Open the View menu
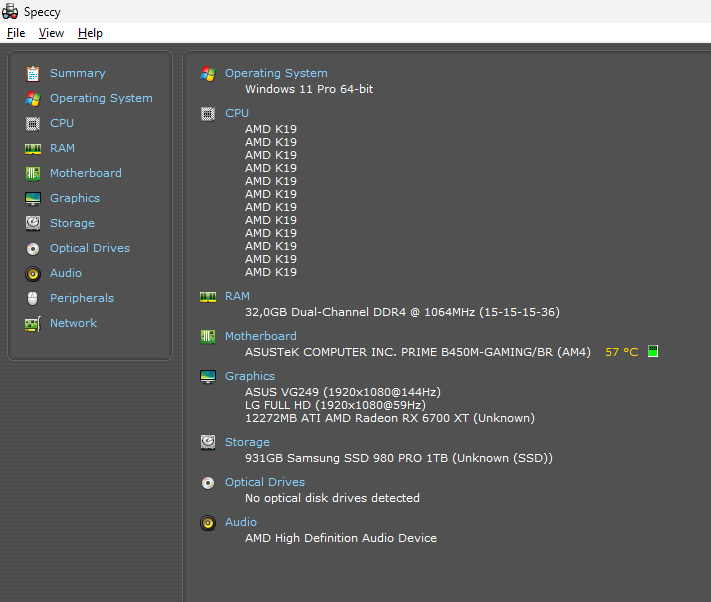The image size is (711, 602). pos(51,33)
